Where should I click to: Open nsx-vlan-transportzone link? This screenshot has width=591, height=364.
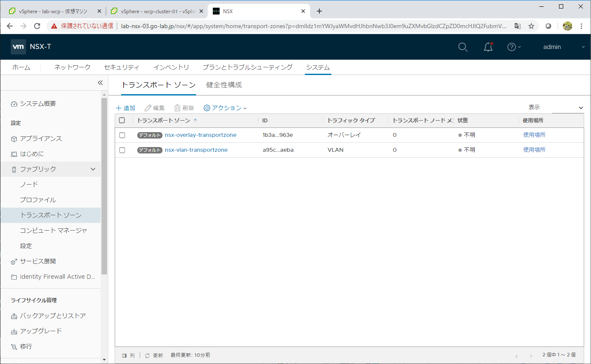click(196, 150)
